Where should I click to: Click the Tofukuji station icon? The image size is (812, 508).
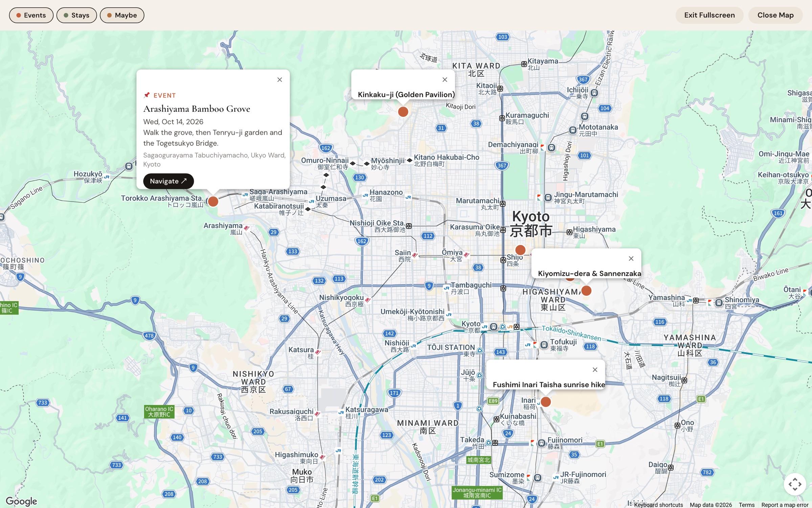[544, 345]
